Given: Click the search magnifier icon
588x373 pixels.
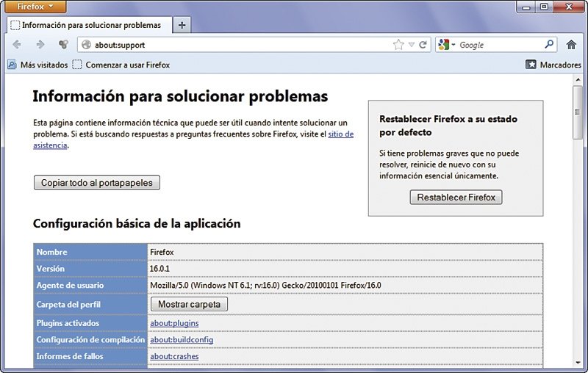Looking at the screenshot, I should pyautogui.click(x=549, y=45).
